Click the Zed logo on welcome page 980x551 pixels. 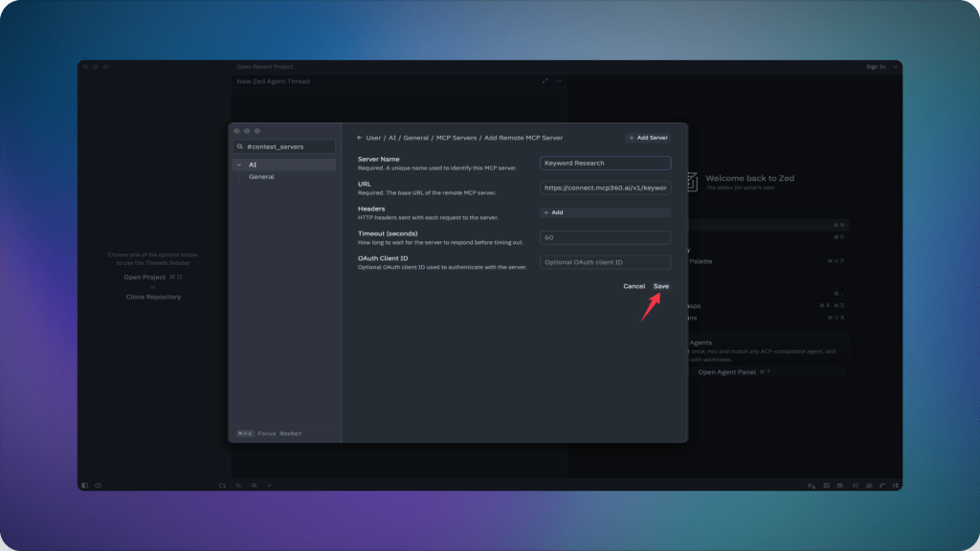692,182
